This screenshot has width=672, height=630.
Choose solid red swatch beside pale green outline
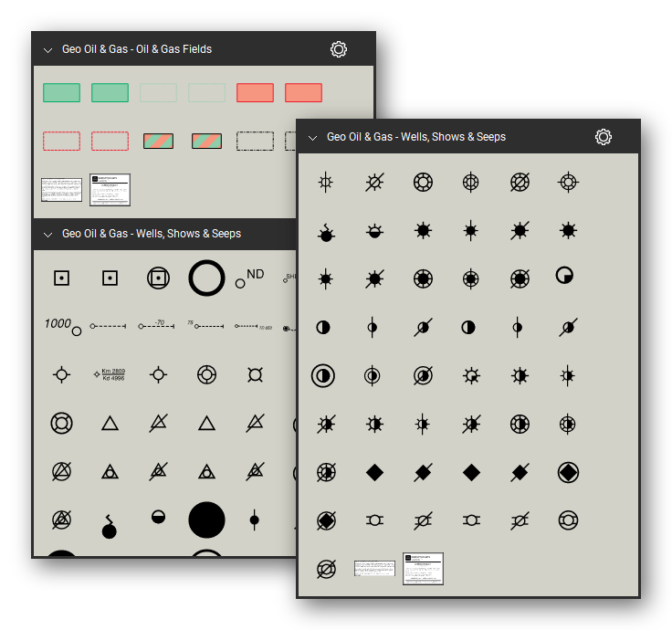(x=255, y=92)
